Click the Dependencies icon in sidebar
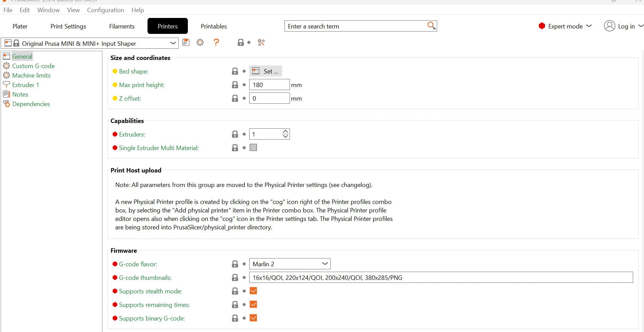The height and width of the screenshot is (332, 644). coord(6,104)
